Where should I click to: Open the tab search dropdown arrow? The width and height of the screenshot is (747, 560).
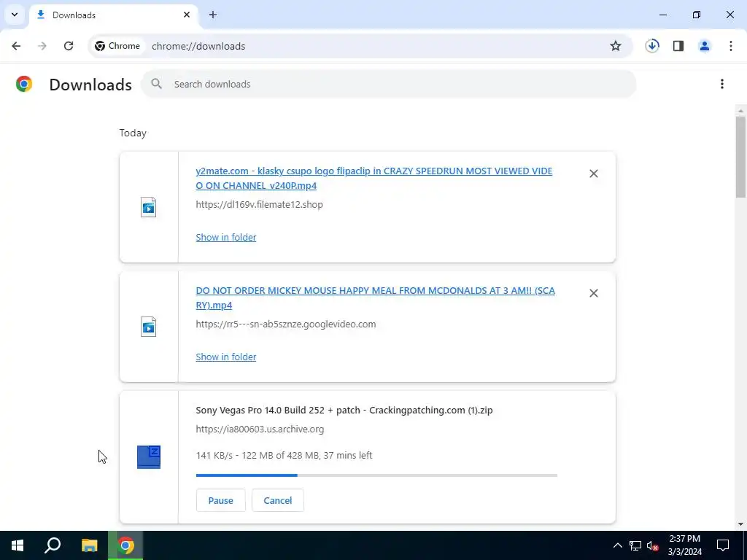coord(15,15)
